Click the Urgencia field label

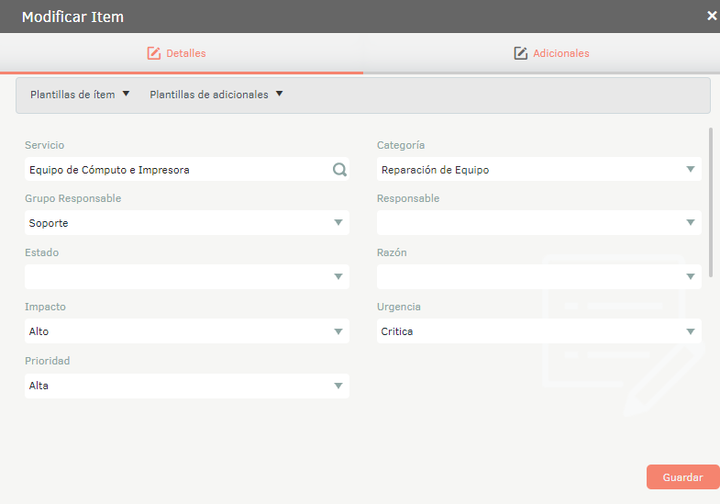tap(399, 307)
